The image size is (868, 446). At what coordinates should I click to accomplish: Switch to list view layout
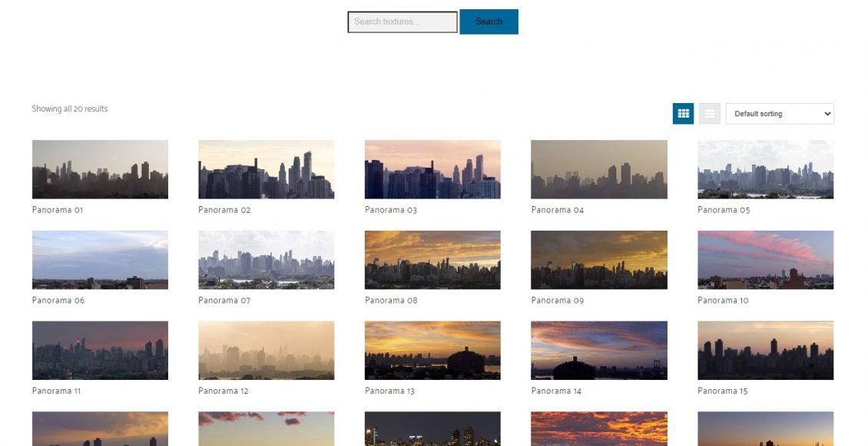710,114
